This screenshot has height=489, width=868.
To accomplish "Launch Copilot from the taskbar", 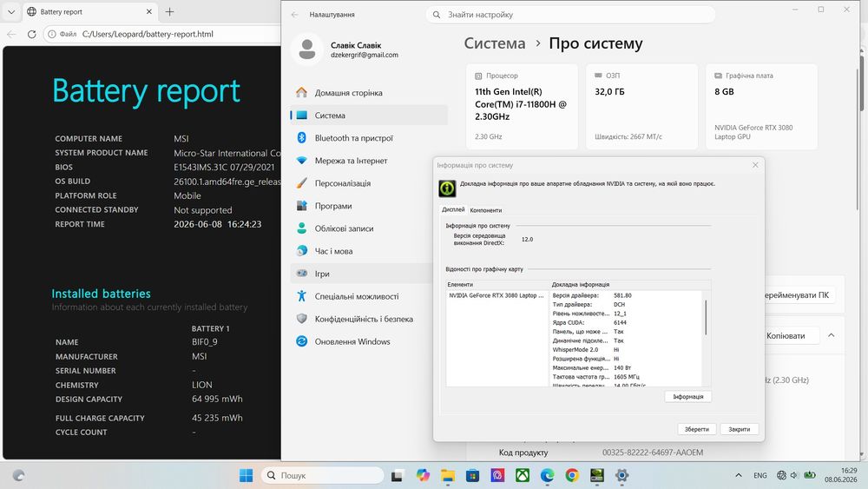I will [x=423, y=475].
